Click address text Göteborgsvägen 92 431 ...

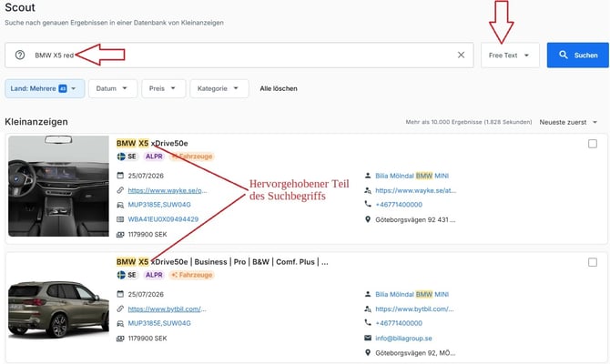pyautogui.click(x=415, y=219)
